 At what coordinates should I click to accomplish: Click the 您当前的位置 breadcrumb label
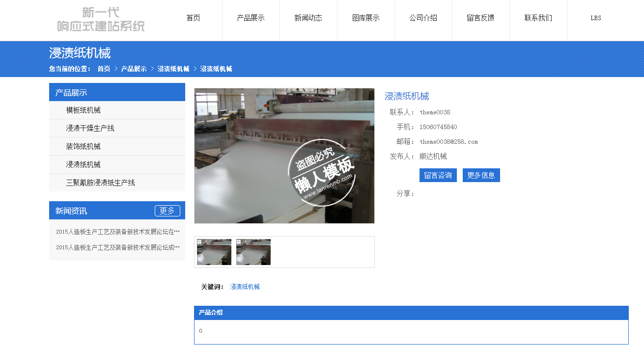click(x=70, y=69)
